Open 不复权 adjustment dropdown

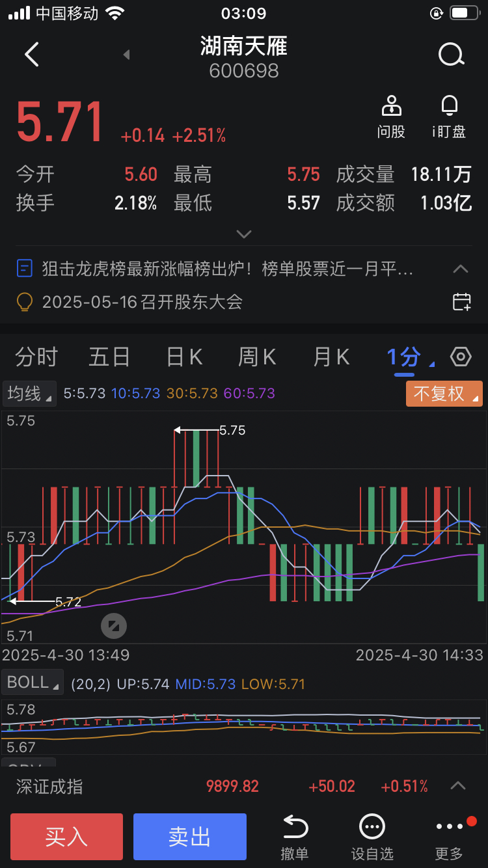(444, 394)
